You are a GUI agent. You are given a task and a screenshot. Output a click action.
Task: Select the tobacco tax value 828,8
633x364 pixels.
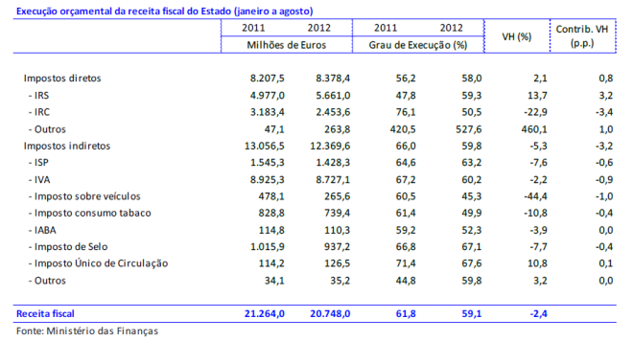[x=271, y=213]
